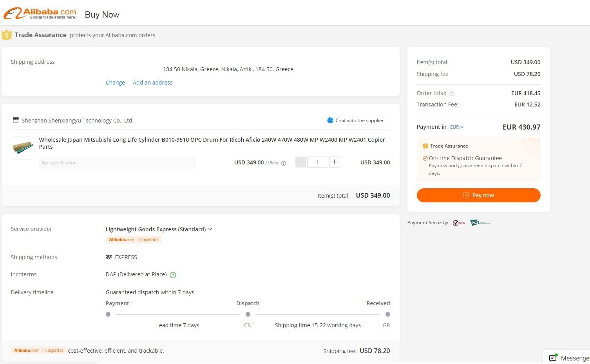Click the EUR 430.97 payment total
Viewport: 590px width, 364px height.
click(x=521, y=127)
